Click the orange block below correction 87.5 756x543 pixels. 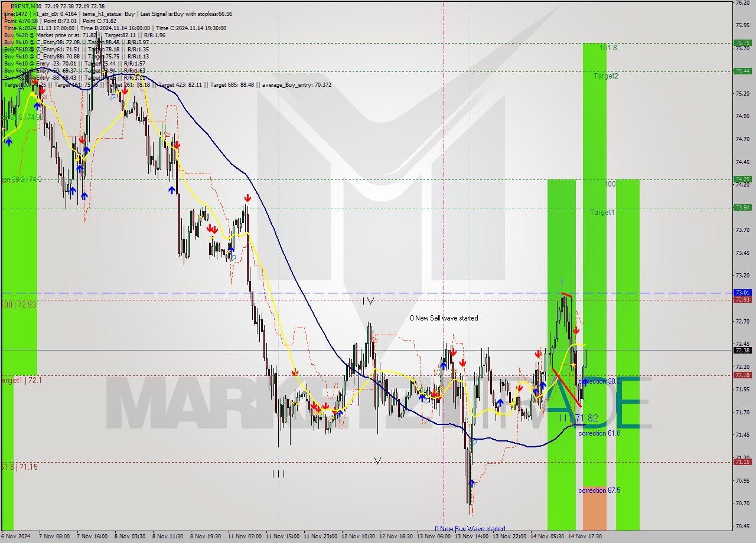pyautogui.click(x=594, y=509)
